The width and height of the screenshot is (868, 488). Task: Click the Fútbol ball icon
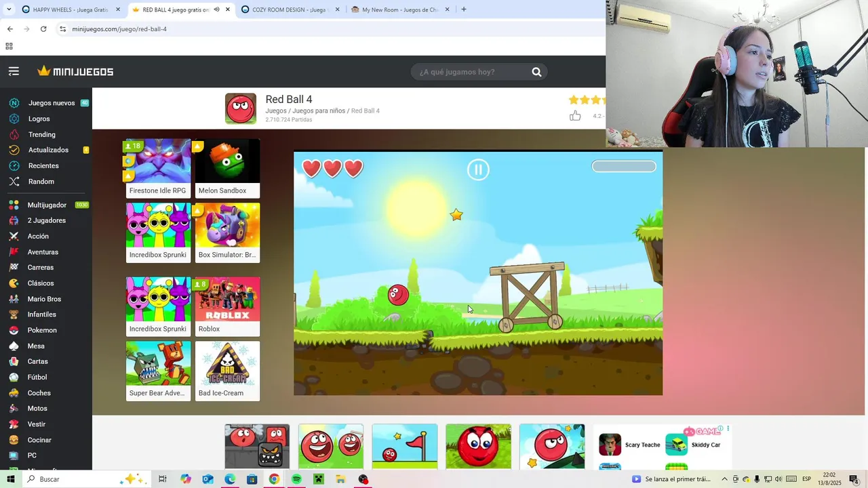(x=14, y=377)
